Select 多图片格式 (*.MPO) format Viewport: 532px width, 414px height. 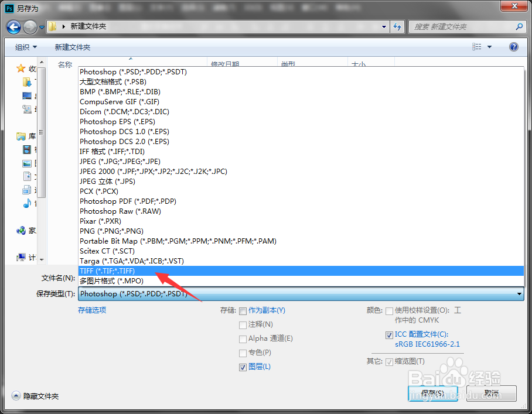coord(301,280)
